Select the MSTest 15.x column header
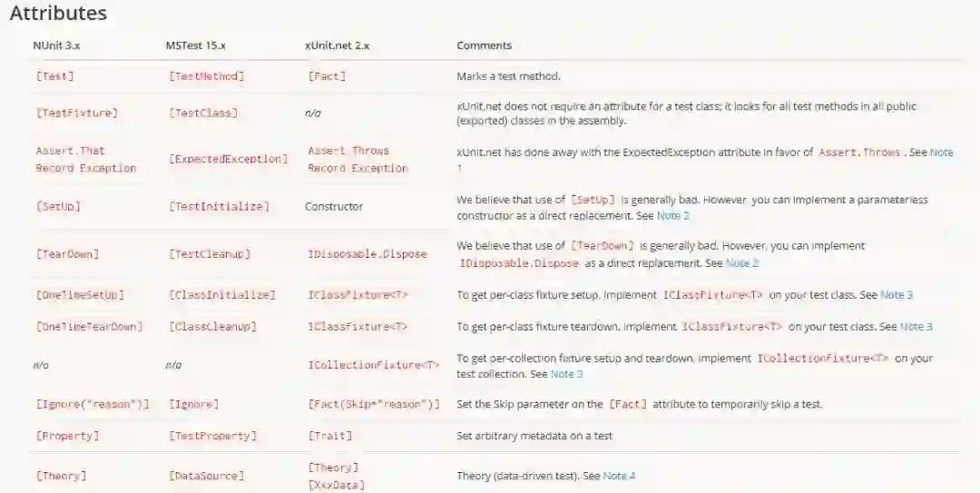 tap(195, 45)
